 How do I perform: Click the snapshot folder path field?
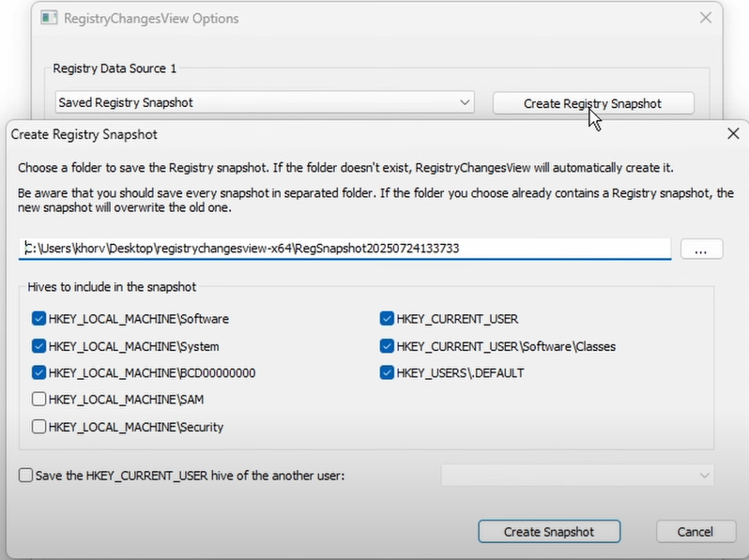(344, 249)
